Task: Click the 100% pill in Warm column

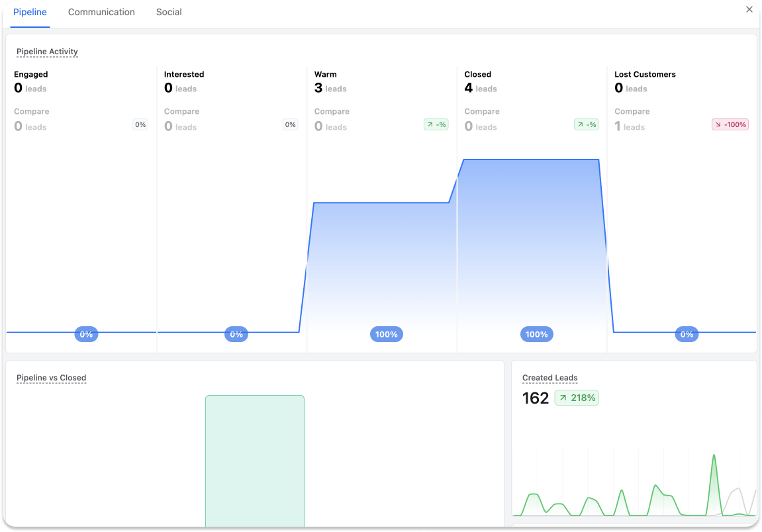Action: coord(387,334)
